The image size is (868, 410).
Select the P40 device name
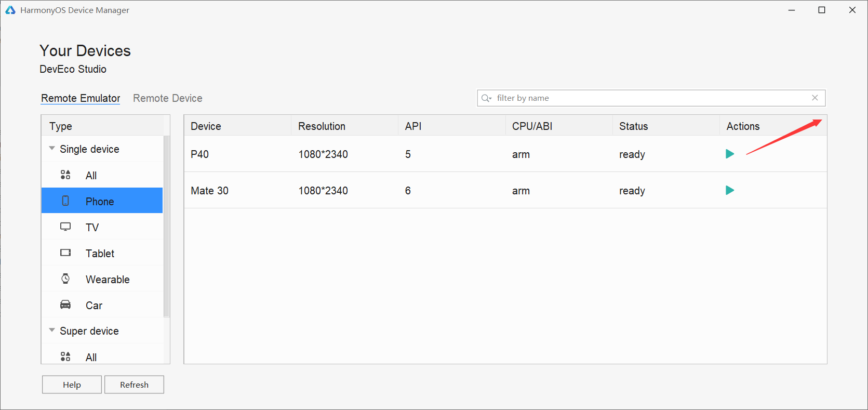(200, 154)
